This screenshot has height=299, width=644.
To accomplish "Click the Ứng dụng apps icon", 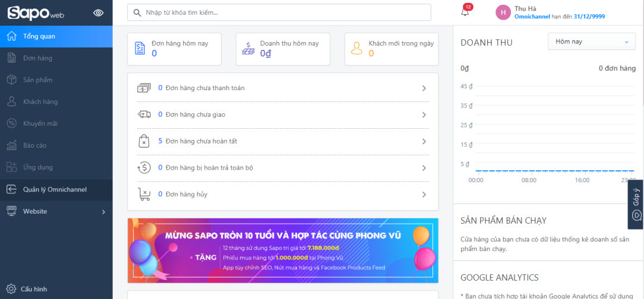I will point(11,167).
